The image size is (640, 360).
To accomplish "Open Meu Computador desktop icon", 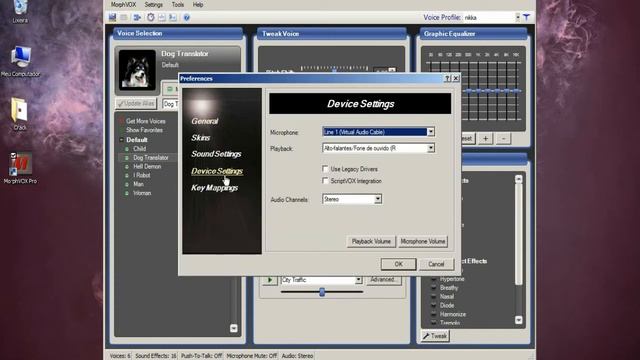I will click(20, 61).
